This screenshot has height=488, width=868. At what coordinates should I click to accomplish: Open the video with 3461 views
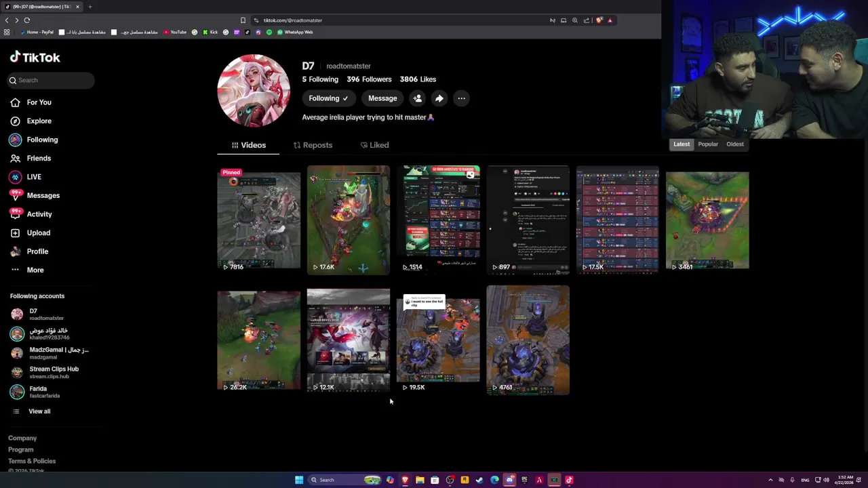(x=707, y=220)
